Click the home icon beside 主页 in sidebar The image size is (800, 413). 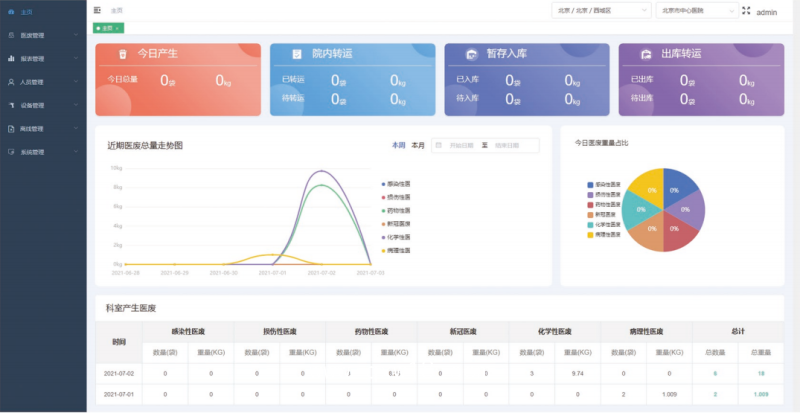[10, 12]
